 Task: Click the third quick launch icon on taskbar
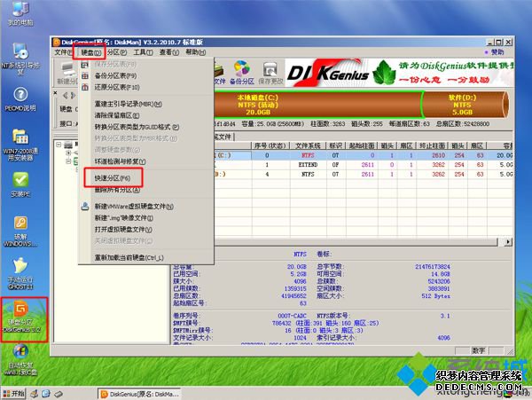pos(59,394)
